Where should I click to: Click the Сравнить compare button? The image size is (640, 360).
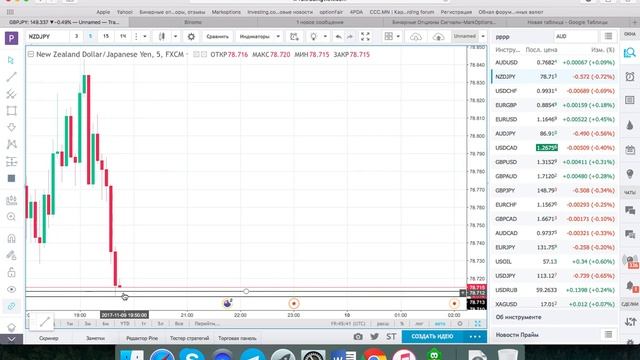217,37
